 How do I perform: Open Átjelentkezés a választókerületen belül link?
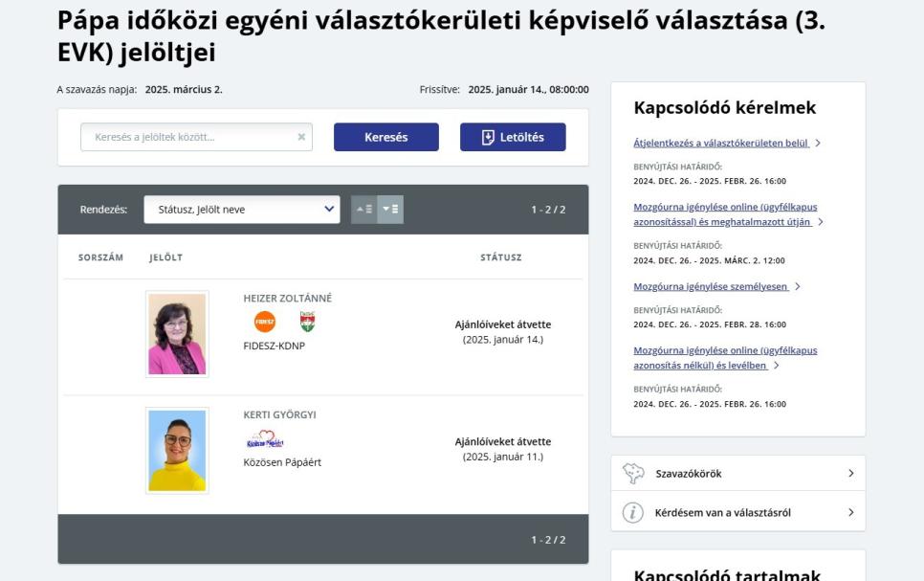(x=721, y=144)
